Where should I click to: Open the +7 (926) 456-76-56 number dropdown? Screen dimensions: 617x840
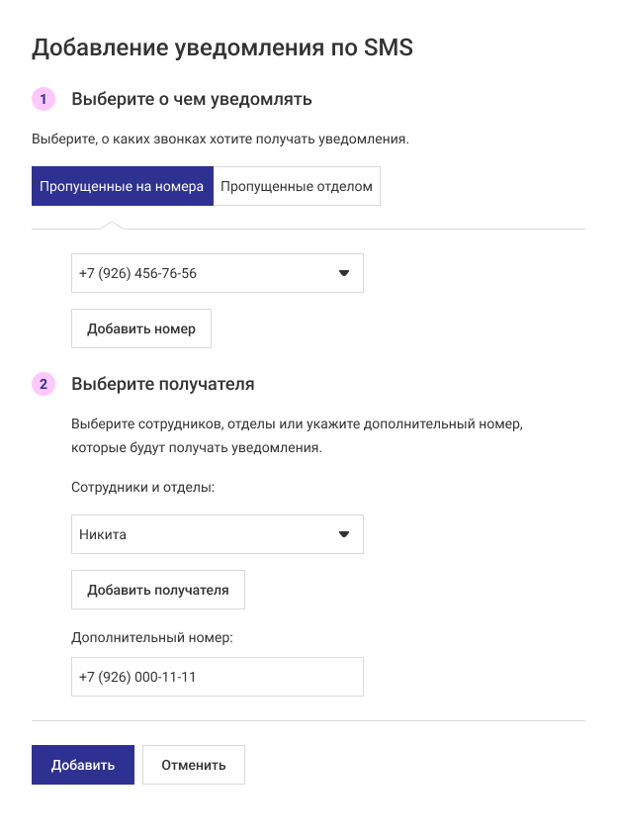tap(208, 273)
